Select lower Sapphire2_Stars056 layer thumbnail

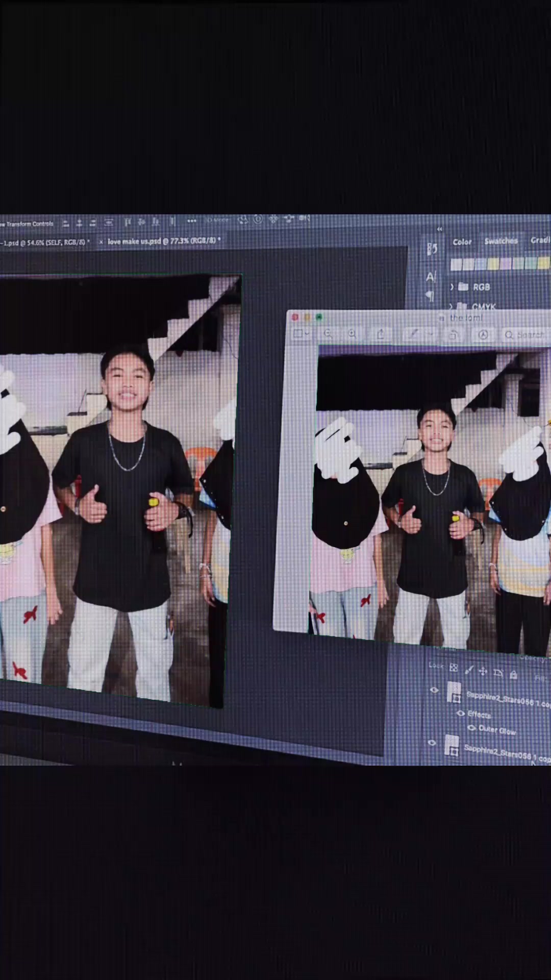[452, 746]
